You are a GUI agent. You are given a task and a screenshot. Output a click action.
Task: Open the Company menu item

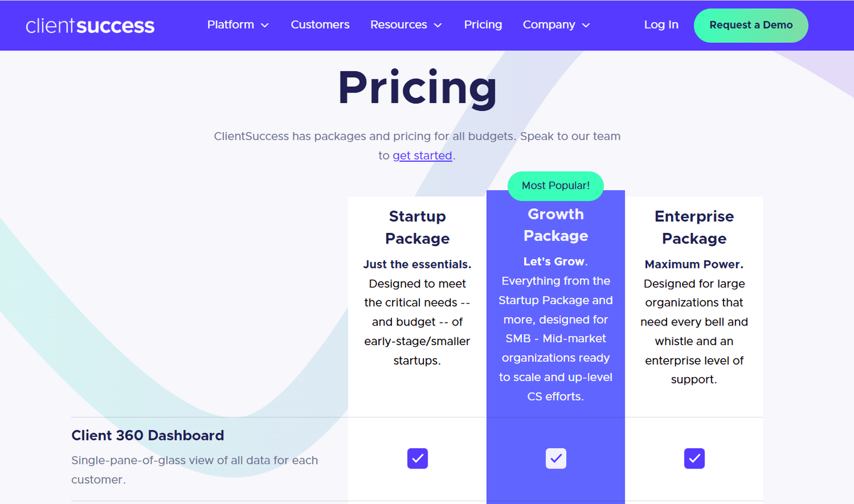click(549, 25)
